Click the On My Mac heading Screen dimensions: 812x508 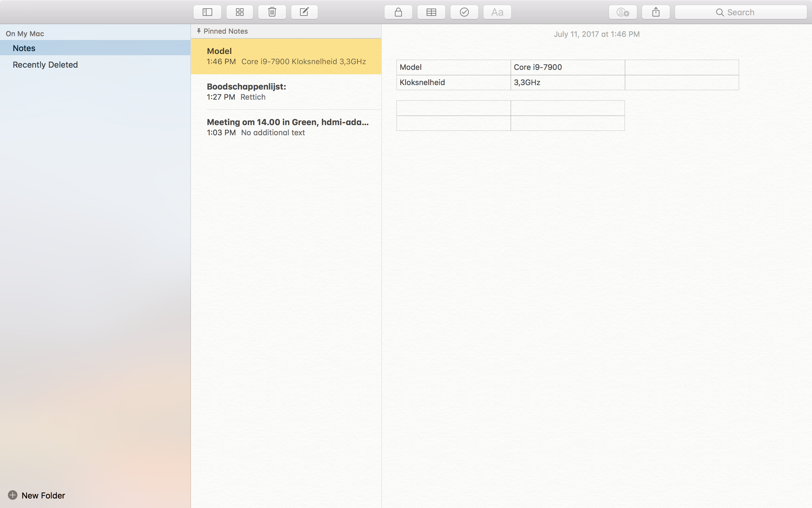pos(25,34)
